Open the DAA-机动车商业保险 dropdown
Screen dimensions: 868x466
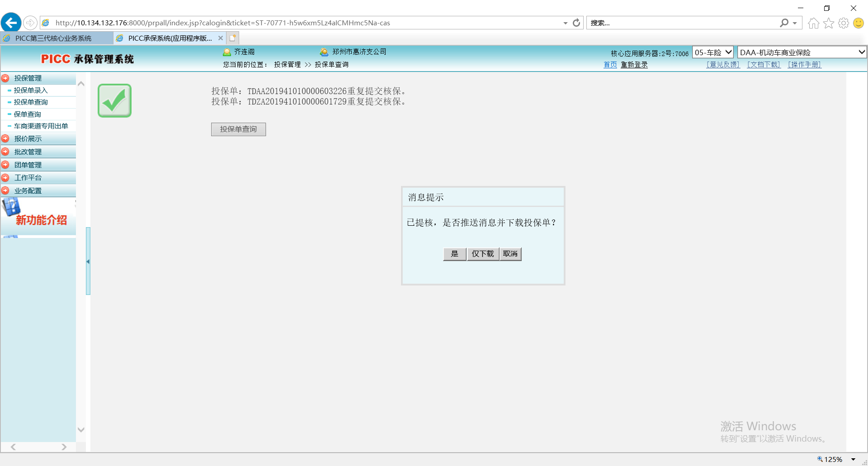[x=802, y=52]
